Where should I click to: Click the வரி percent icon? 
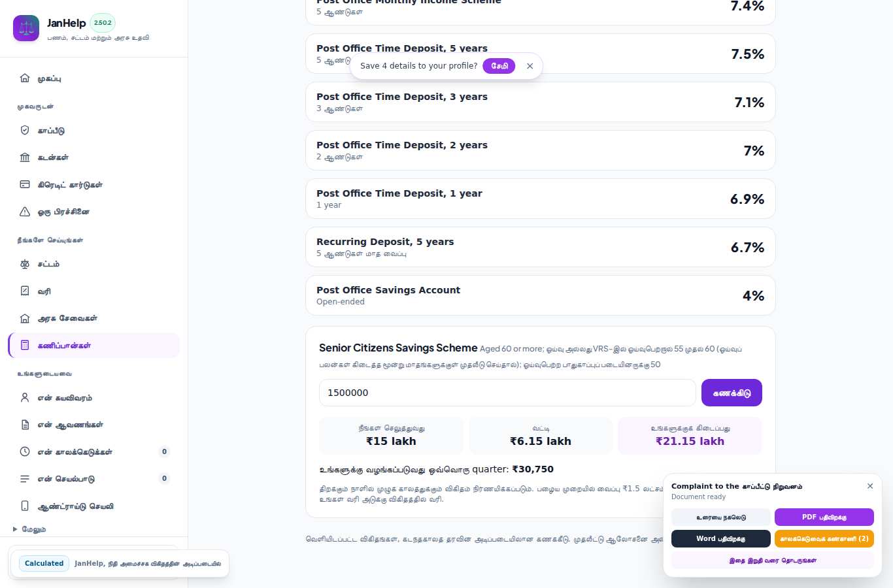click(x=25, y=291)
